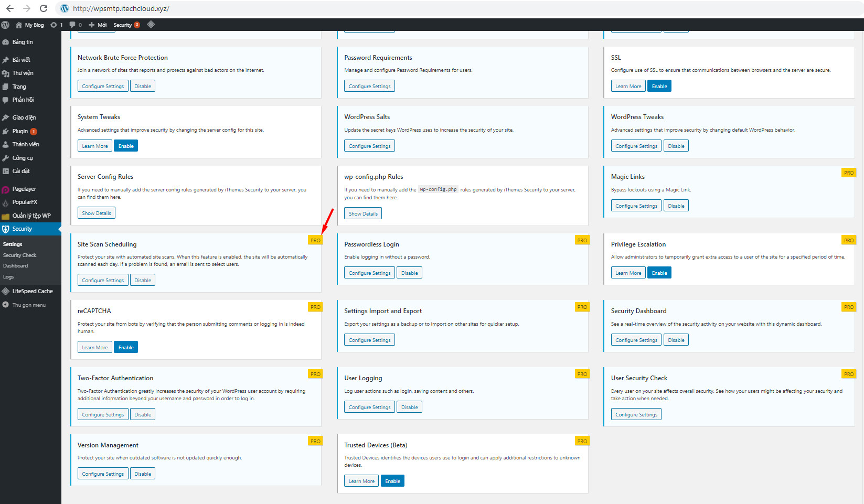The height and width of the screenshot is (504, 864).
Task: Disable User Logging module
Action: coord(410,407)
